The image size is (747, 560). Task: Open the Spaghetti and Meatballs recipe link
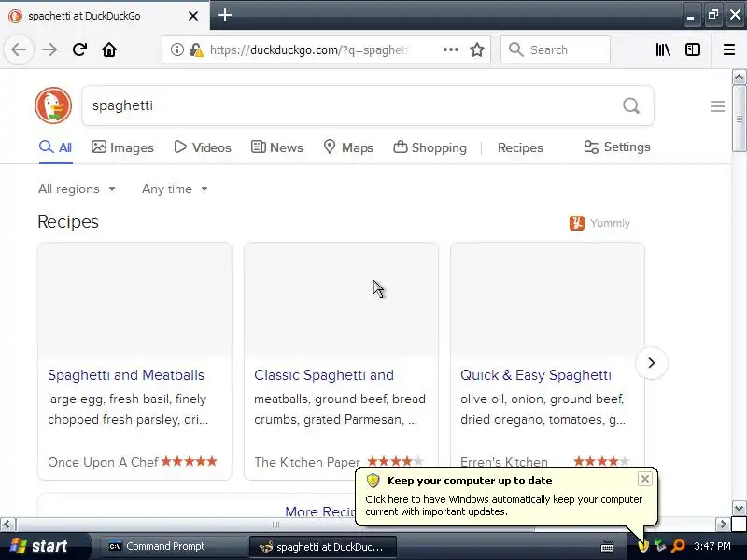coord(126,375)
